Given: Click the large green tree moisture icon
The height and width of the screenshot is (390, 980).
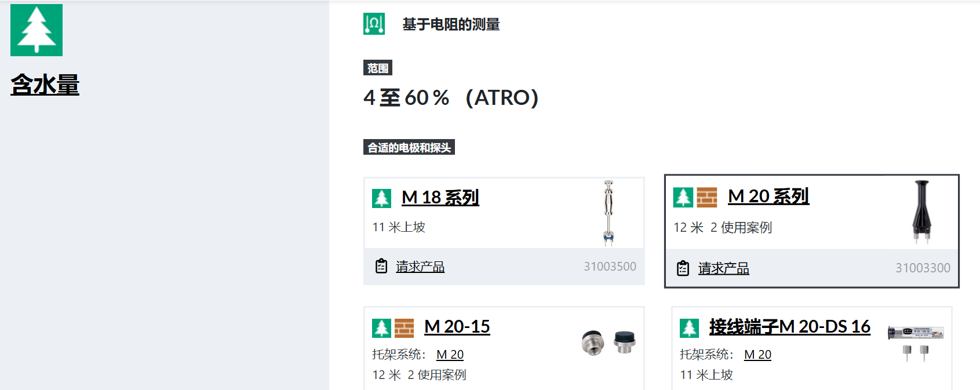Looking at the screenshot, I should click(x=37, y=30).
